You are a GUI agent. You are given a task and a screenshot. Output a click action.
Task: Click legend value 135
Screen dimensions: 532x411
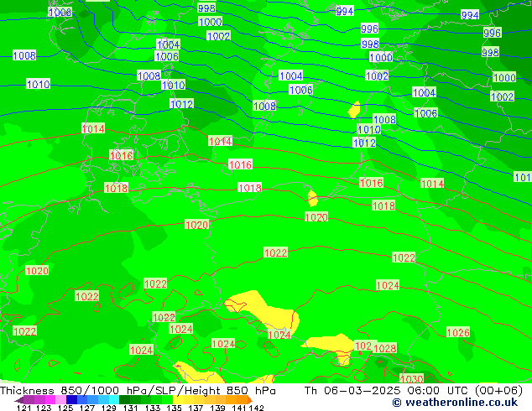(x=174, y=408)
